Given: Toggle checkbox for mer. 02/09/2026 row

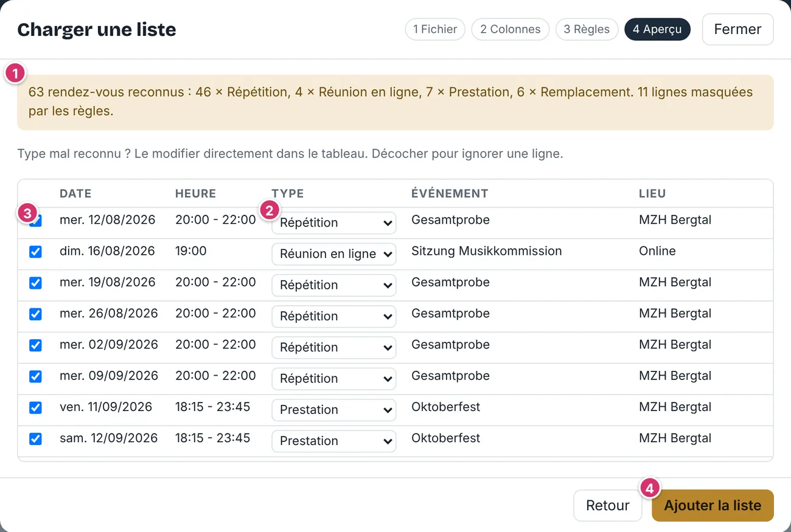Looking at the screenshot, I should (x=36, y=345).
